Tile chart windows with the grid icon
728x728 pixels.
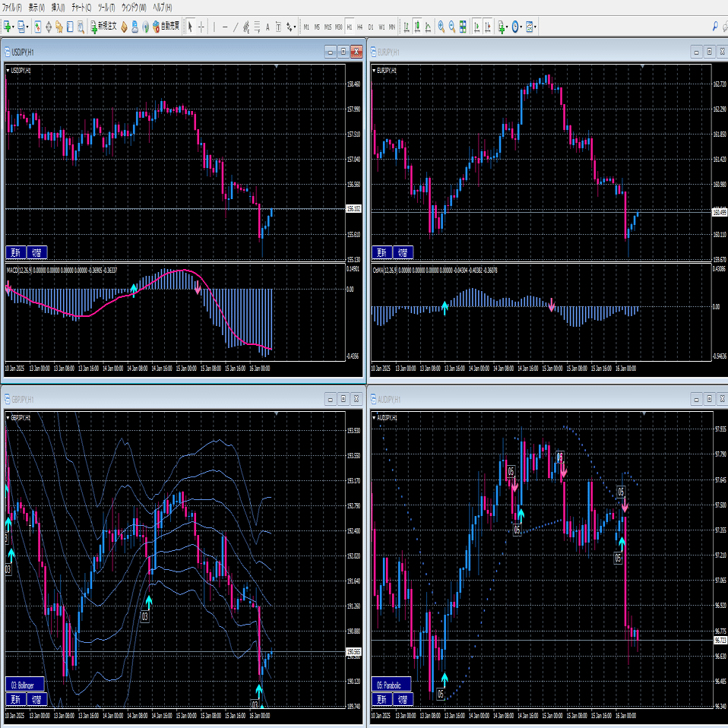point(463,27)
